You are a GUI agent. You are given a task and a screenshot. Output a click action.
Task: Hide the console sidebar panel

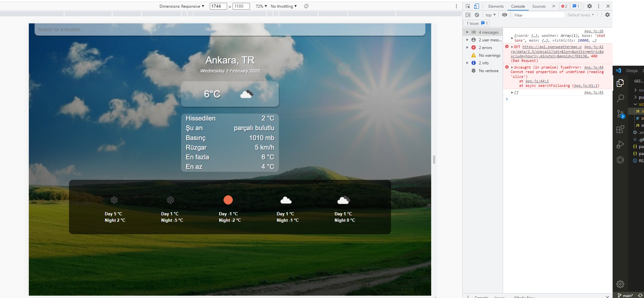pos(468,15)
